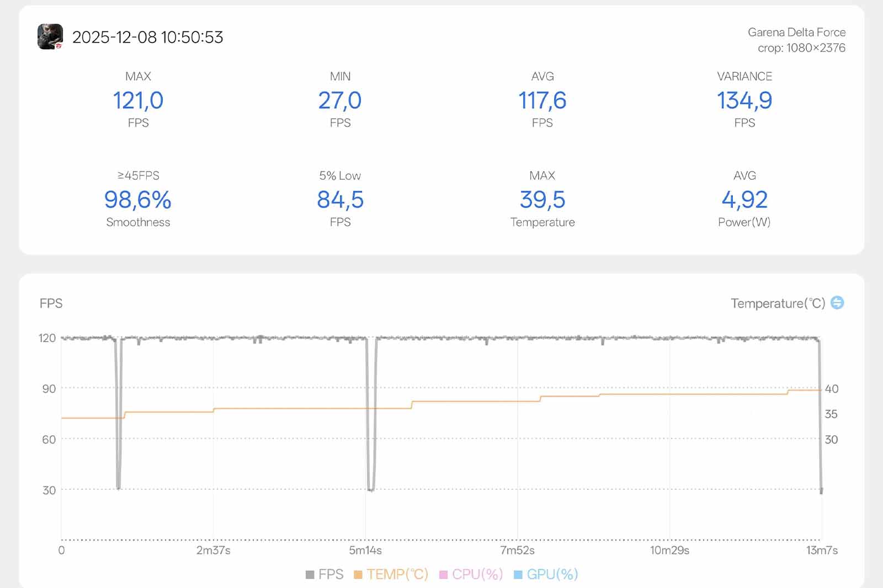Viewport: 883px width, 588px height.
Task: Click the blue GPU legend square
Action: tap(518, 575)
